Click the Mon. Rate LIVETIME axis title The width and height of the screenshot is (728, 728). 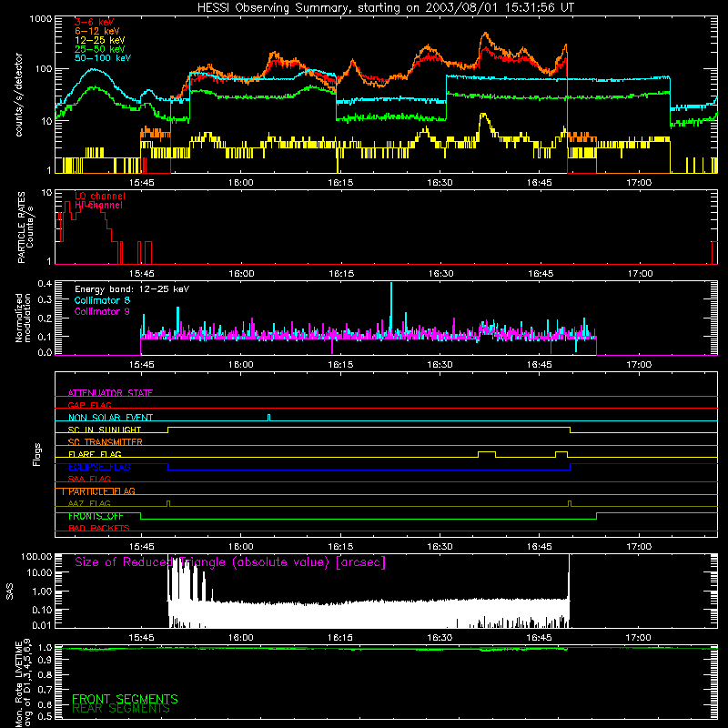pyautogui.click(x=23, y=683)
